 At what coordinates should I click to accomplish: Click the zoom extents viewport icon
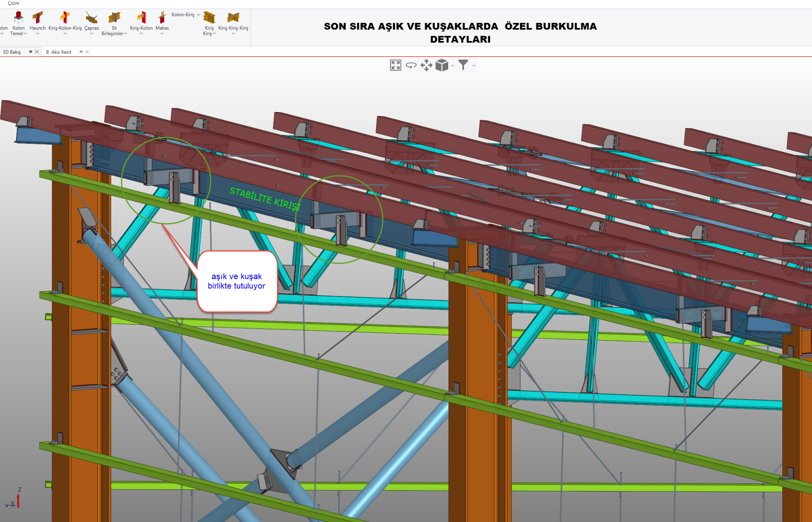[395, 65]
